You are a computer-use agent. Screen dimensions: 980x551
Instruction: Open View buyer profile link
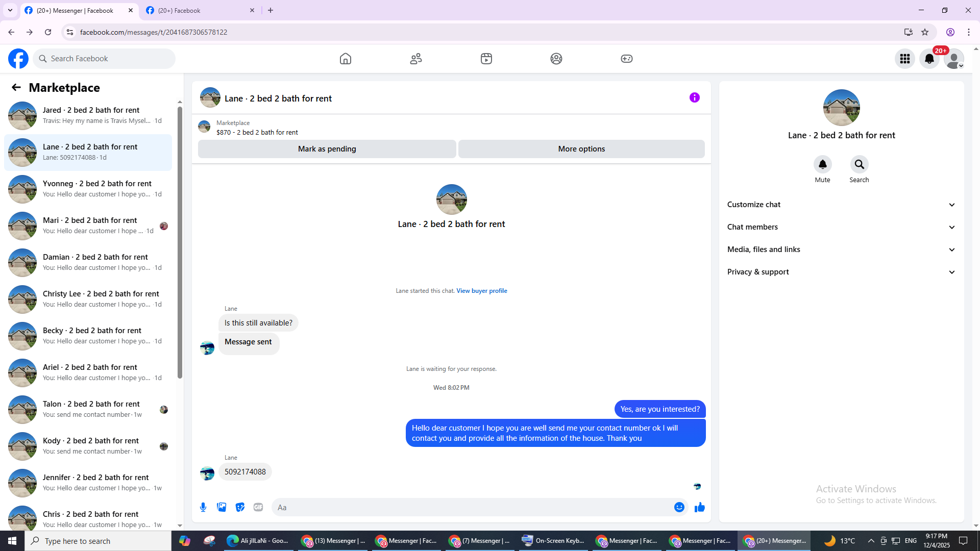tap(481, 291)
